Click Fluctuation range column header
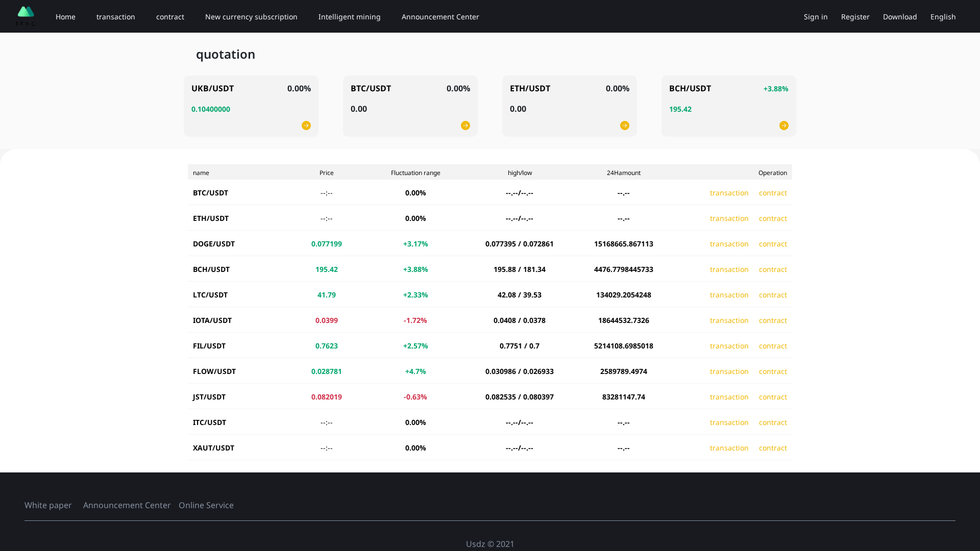 click(x=415, y=173)
